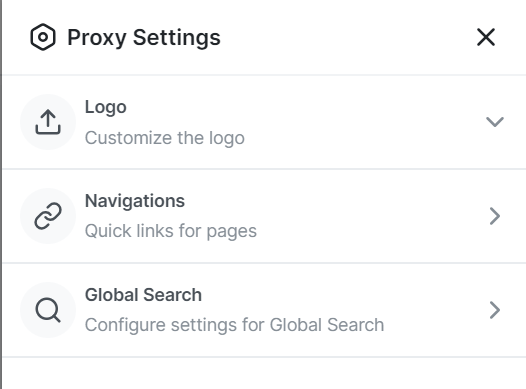
Task: Open the Navigations settings entry
Action: tap(264, 216)
